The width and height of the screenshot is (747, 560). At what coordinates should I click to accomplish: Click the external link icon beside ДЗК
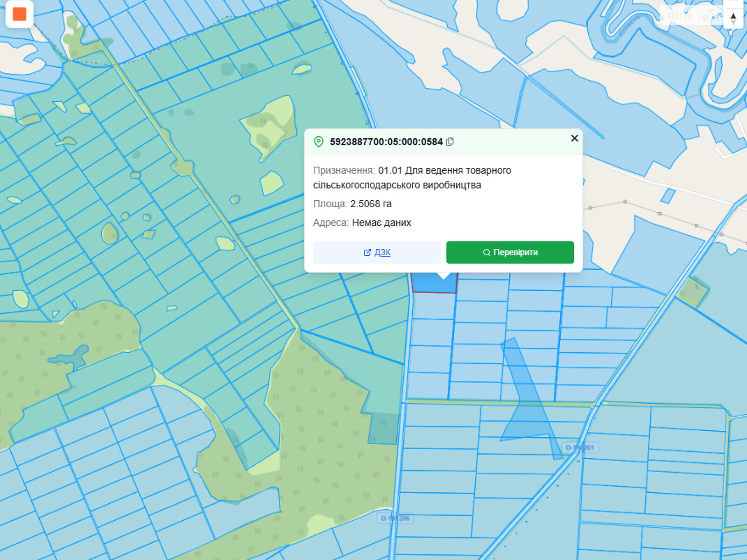tap(367, 252)
